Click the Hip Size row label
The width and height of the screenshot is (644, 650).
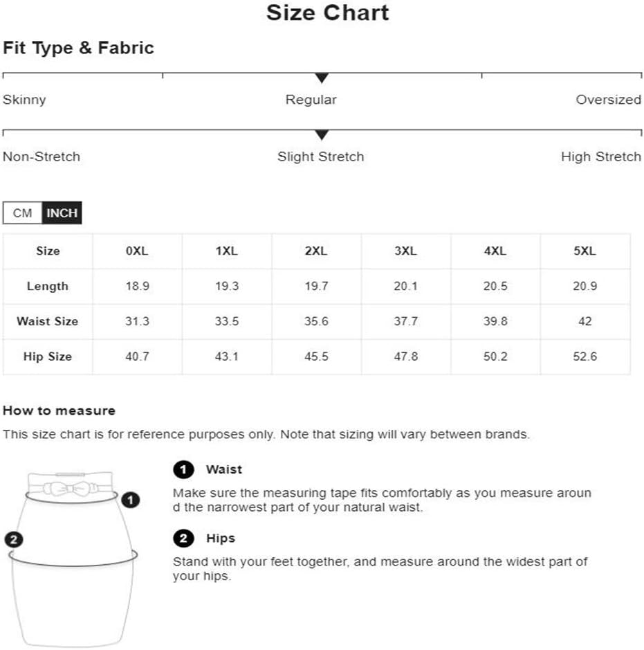tap(48, 356)
